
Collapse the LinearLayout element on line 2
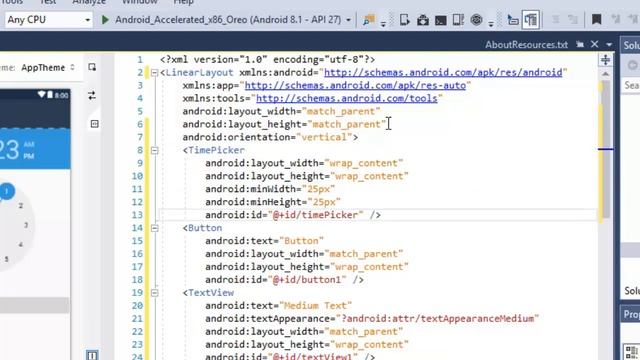tap(154, 73)
